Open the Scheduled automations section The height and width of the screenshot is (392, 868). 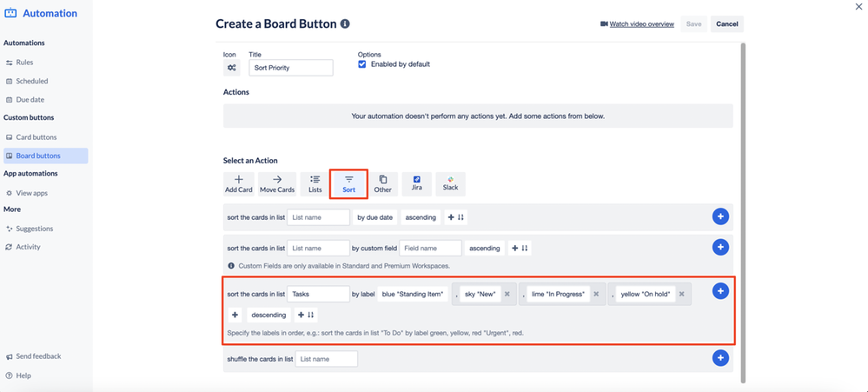pyautogui.click(x=31, y=81)
